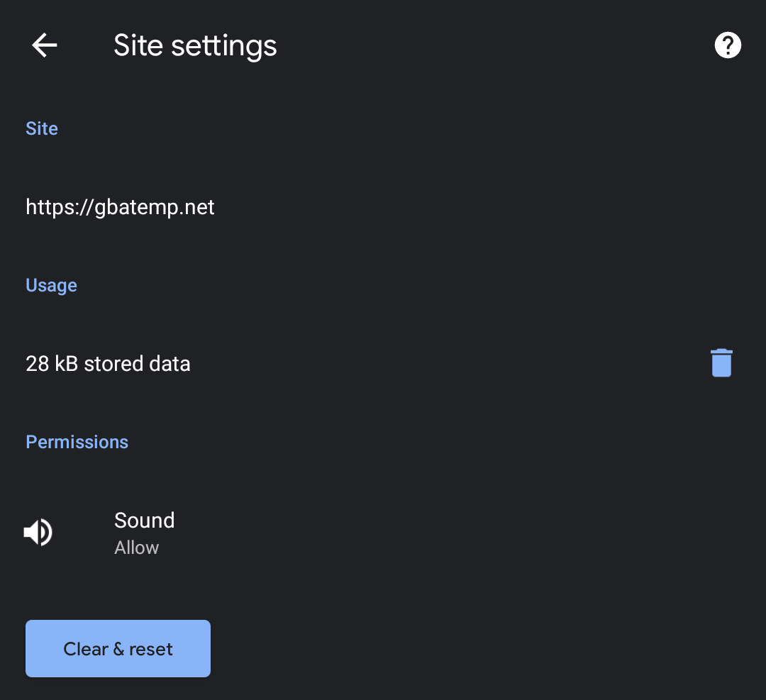Click the Site settings page title
The image size is (766, 700).
pos(195,46)
